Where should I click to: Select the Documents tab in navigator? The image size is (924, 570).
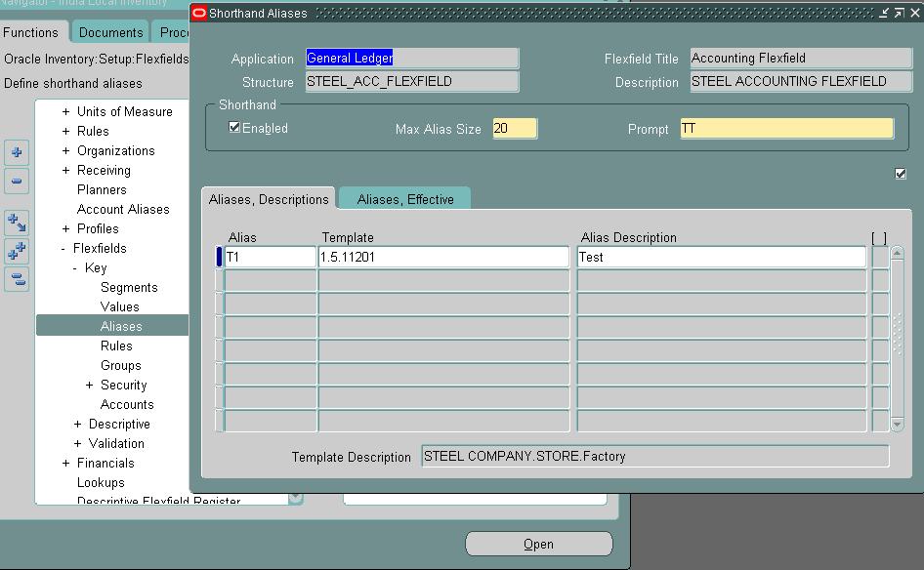click(109, 32)
